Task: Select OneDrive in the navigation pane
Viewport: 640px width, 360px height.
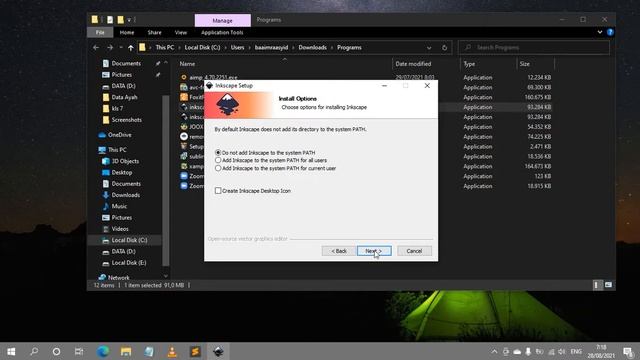Action: [120, 135]
